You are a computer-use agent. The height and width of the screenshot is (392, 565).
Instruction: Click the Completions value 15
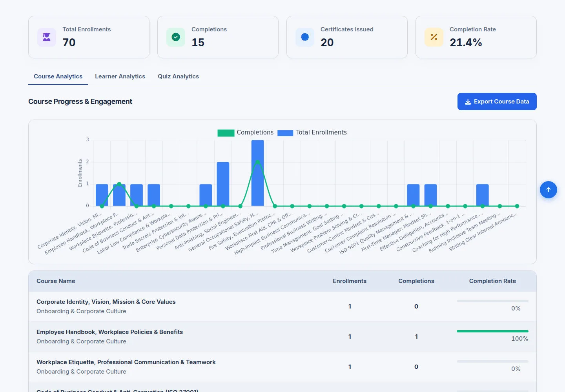(198, 42)
